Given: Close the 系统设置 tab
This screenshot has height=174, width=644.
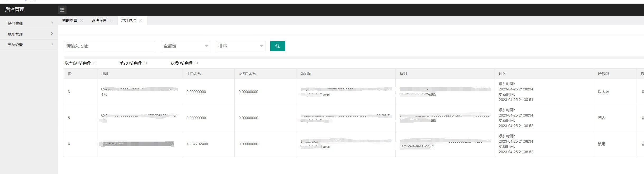Looking at the screenshot, I should tap(111, 21).
